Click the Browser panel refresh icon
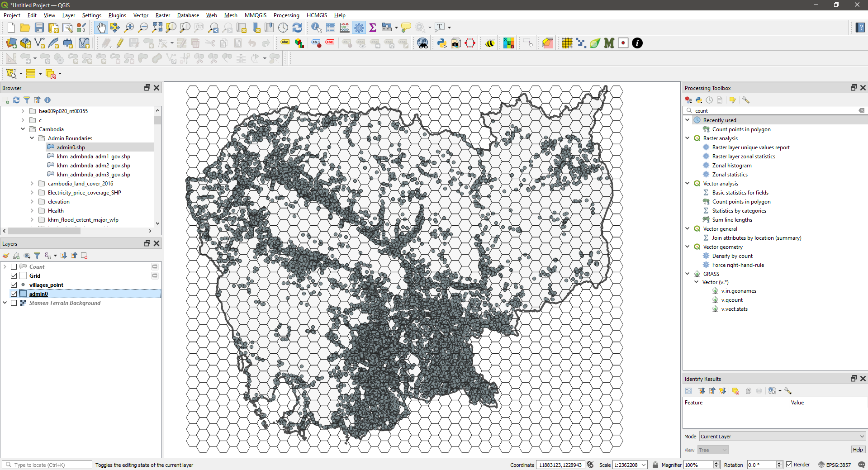Screen dimensions: 868x470 [16, 100]
